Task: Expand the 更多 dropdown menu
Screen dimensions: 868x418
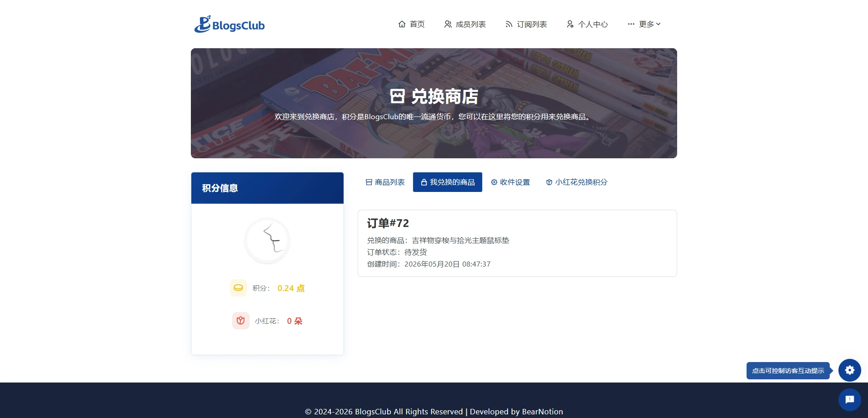Action: tap(644, 24)
